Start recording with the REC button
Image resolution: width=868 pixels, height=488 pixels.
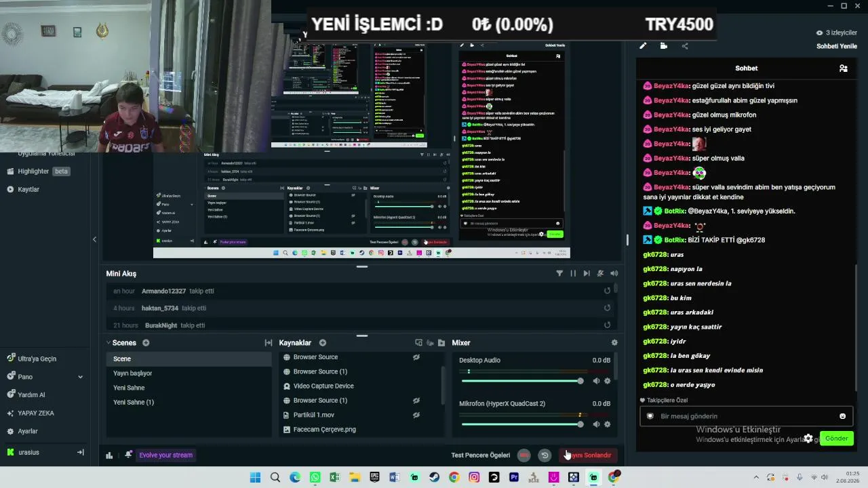click(524, 455)
